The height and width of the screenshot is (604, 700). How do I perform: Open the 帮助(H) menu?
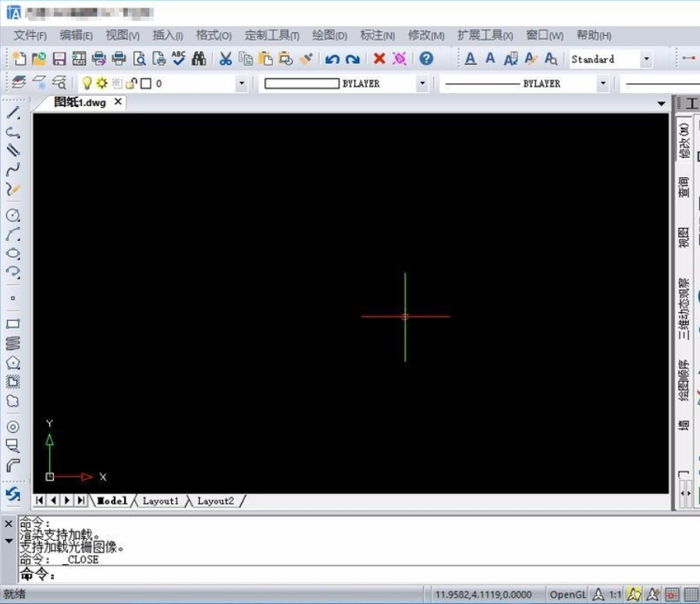click(x=594, y=35)
